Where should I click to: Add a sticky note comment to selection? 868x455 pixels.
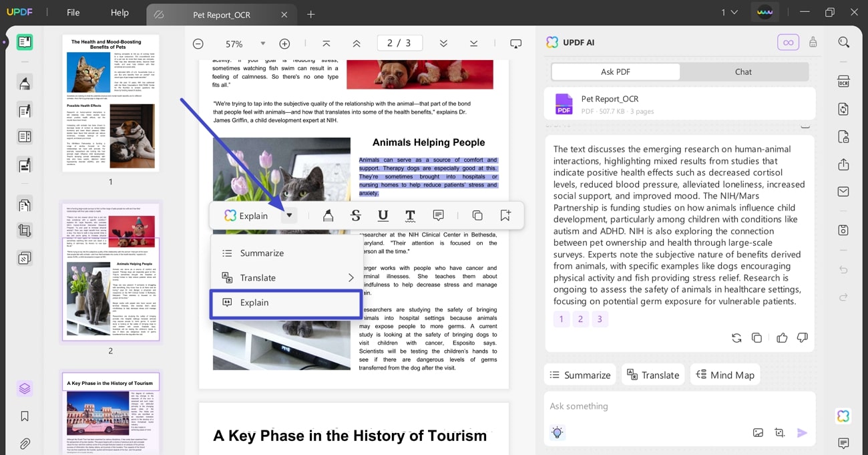tap(438, 215)
